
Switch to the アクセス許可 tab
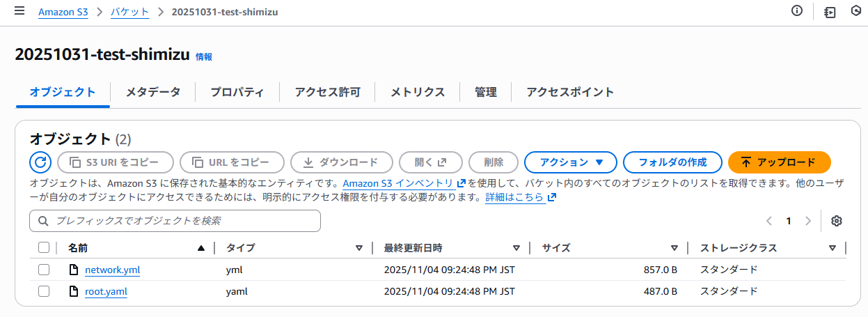click(x=327, y=92)
